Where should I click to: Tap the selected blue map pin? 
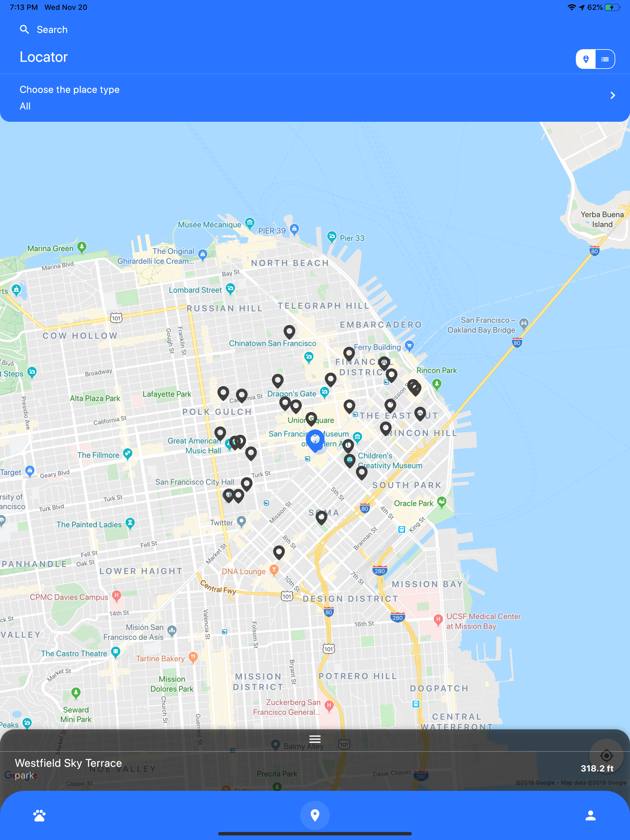[x=315, y=441]
